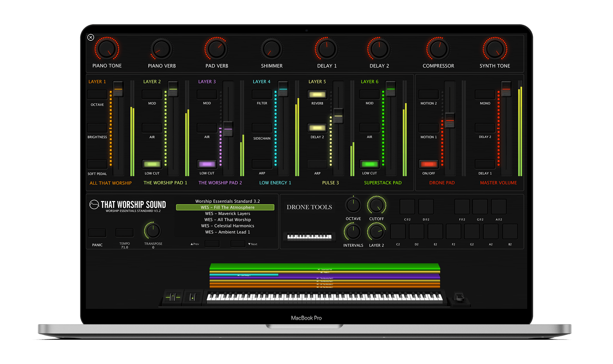Click the Layer 3 volume fader
This screenshot has height=364, width=613.
[228, 129]
